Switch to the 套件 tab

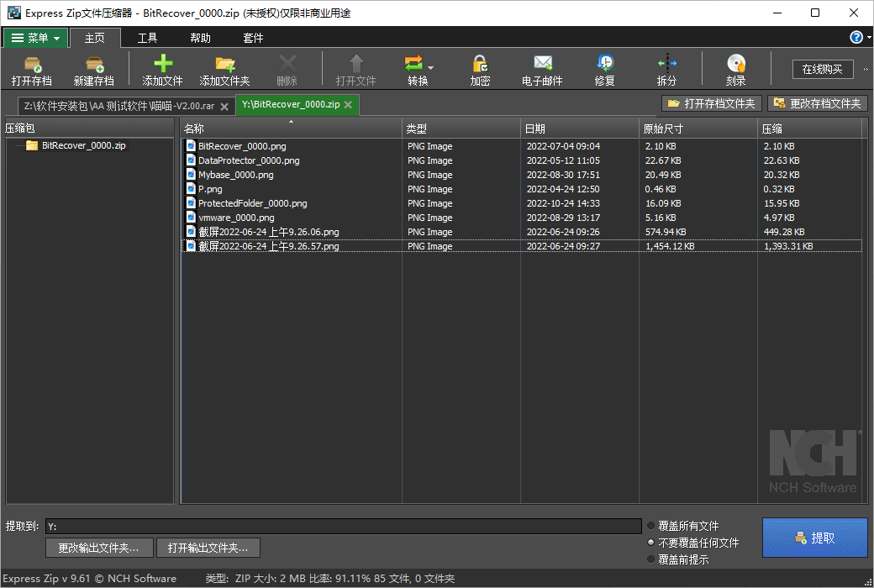click(x=253, y=38)
